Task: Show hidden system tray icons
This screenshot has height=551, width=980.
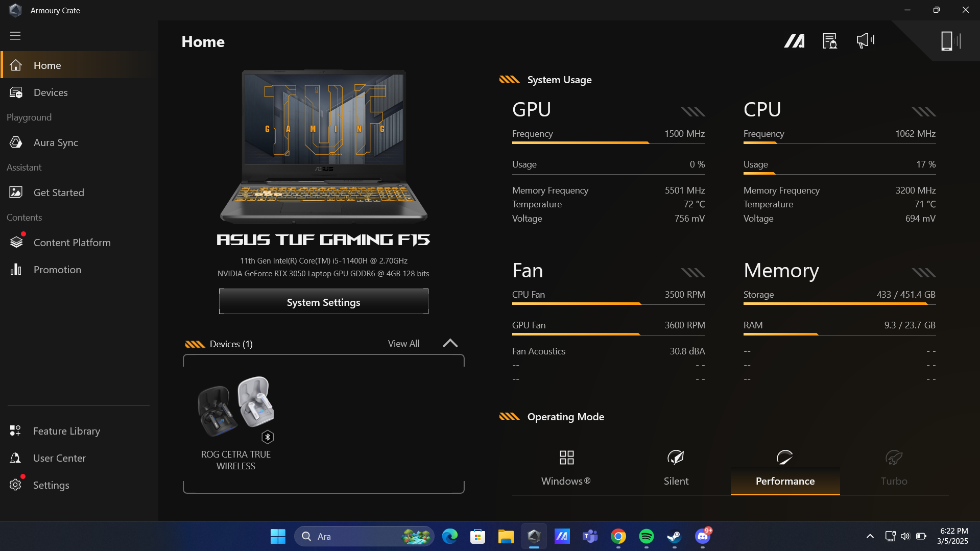Action: pyautogui.click(x=870, y=536)
